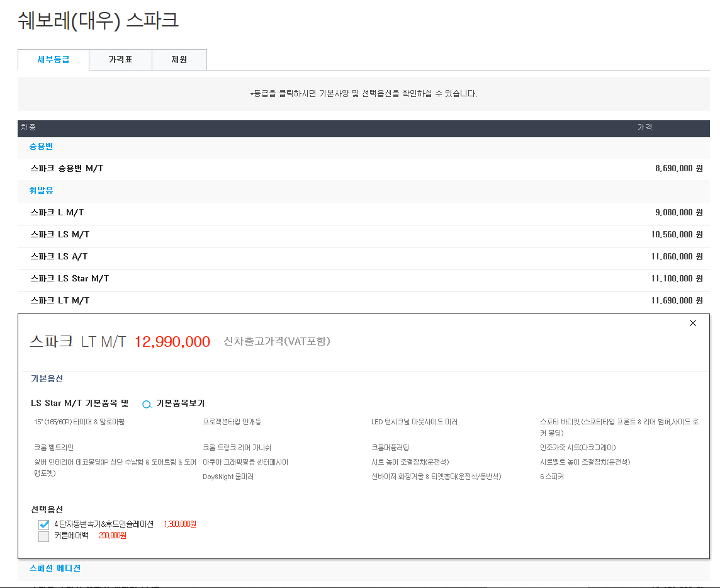Image resolution: width=720 pixels, height=588 pixels.
Task: Select the 스파크 L M/T grade
Action: (364, 213)
